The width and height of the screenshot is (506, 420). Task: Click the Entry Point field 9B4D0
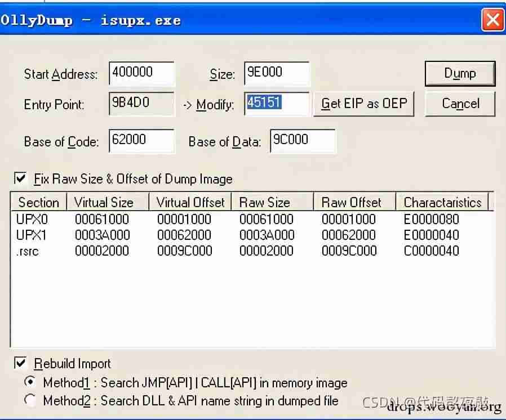click(x=142, y=104)
